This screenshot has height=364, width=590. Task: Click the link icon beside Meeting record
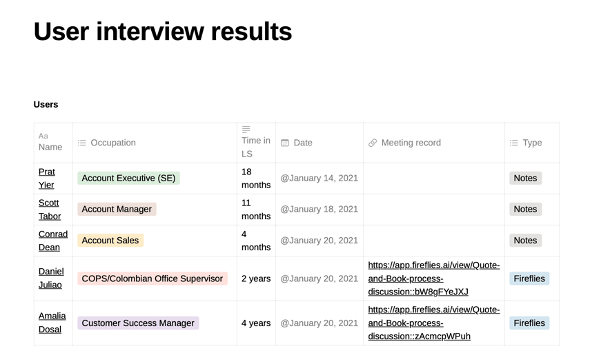tap(373, 143)
